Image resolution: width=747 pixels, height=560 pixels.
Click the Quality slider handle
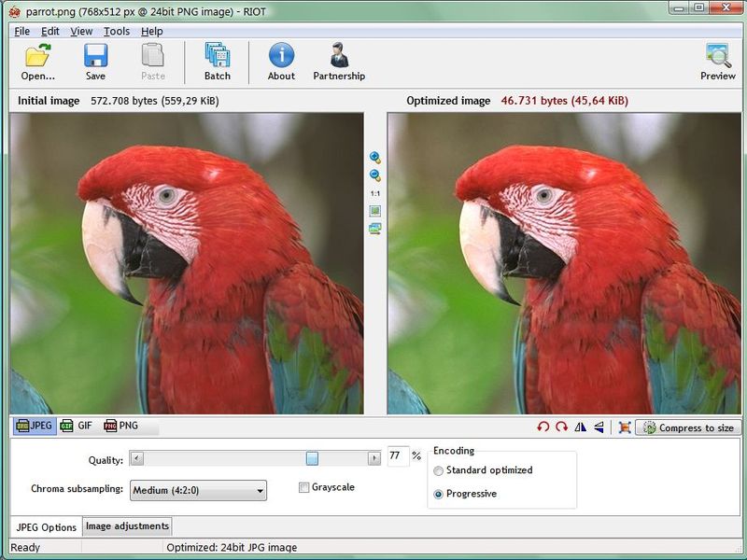tap(312, 458)
